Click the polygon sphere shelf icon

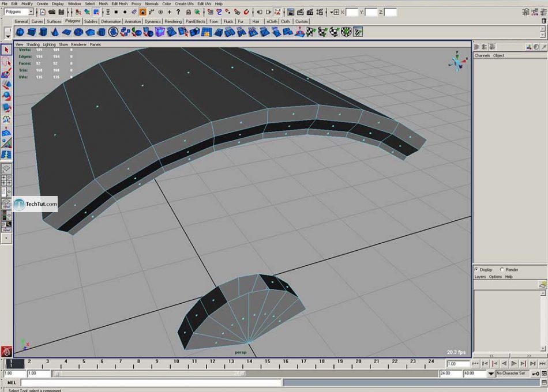(x=20, y=32)
